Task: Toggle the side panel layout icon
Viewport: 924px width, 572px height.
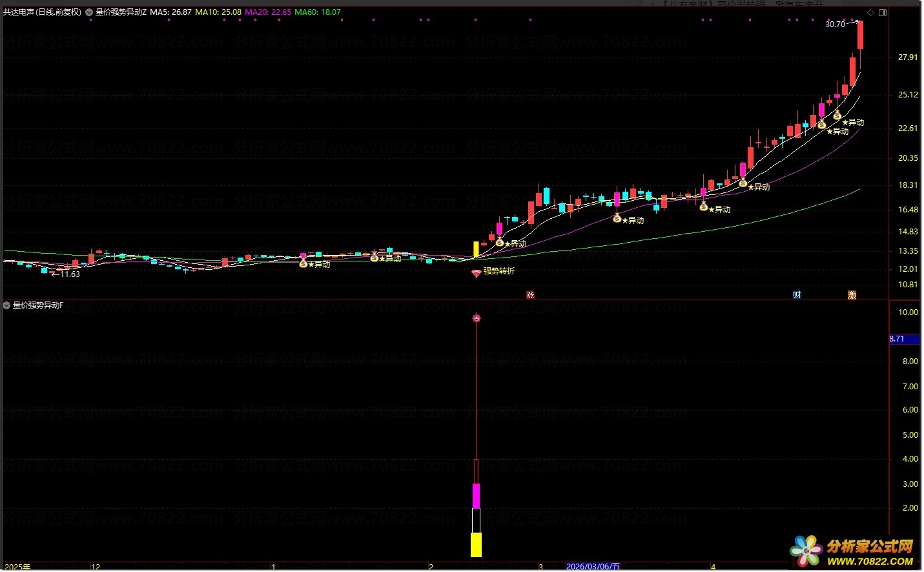Action: click(883, 12)
